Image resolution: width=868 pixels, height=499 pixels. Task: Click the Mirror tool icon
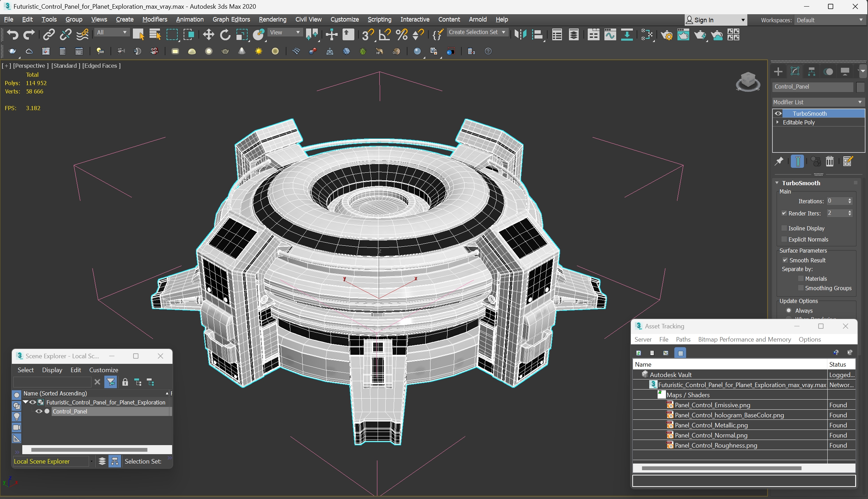point(520,34)
